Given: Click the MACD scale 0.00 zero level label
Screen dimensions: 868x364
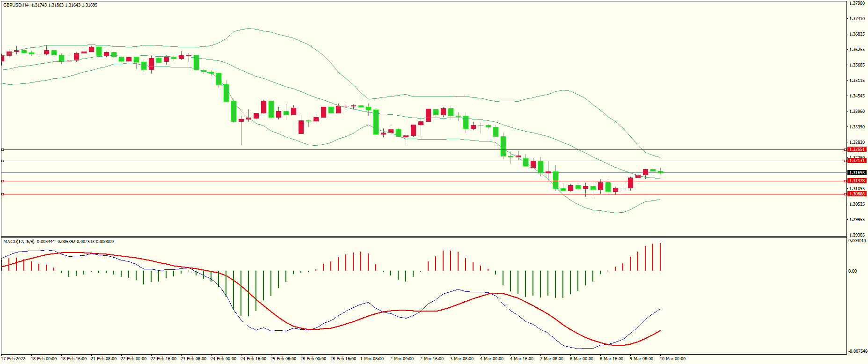Looking at the screenshot, I should pyautogui.click(x=853, y=271).
